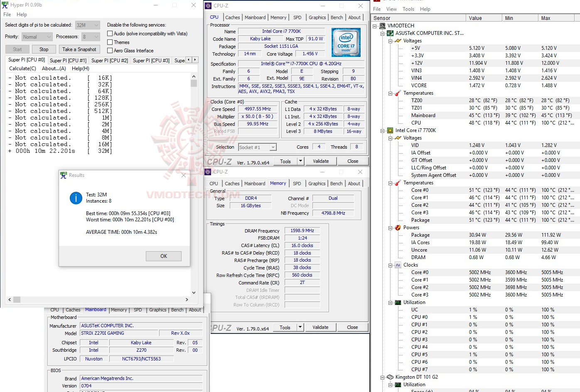580x392 pixels.
Task: Collapse the VMODTECH tree node
Action: pyautogui.click(x=375, y=26)
